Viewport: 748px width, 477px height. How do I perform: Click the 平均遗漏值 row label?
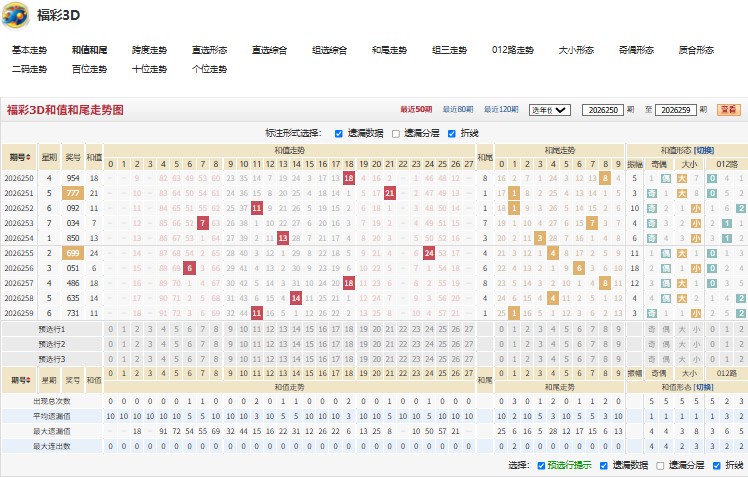point(52,416)
